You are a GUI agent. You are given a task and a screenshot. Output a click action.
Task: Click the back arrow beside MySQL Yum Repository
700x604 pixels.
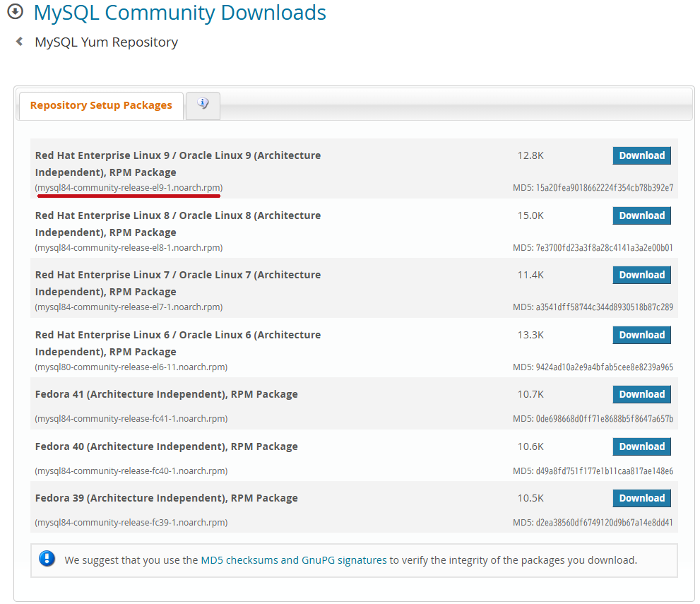tap(19, 42)
